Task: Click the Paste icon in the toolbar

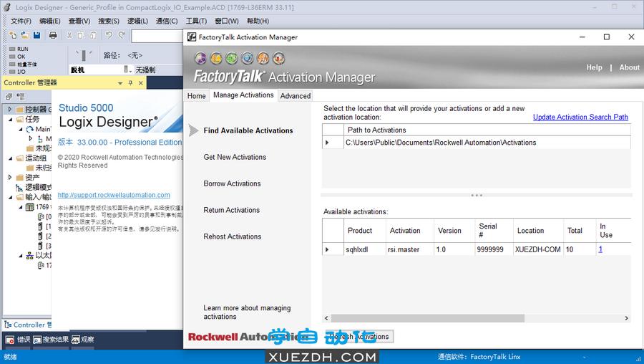Action: tap(93, 35)
